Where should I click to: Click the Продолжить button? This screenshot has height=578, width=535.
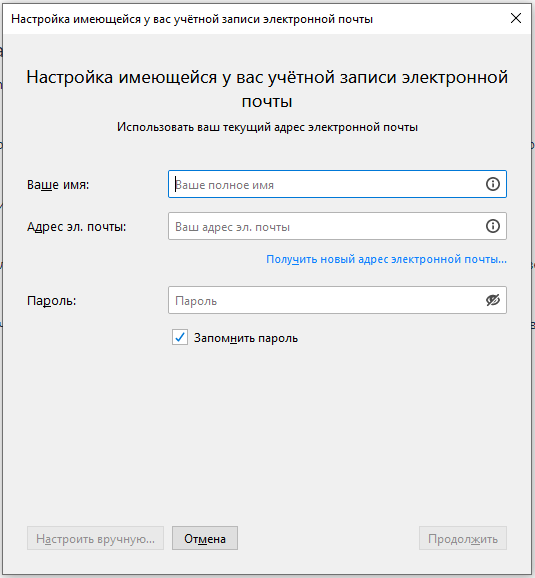(x=463, y=538)
